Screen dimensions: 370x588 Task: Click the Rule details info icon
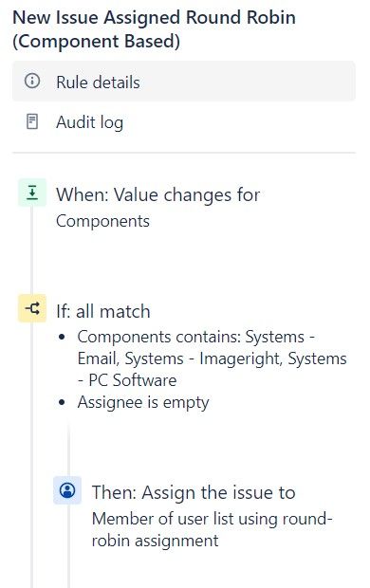(x=32, y=81)
